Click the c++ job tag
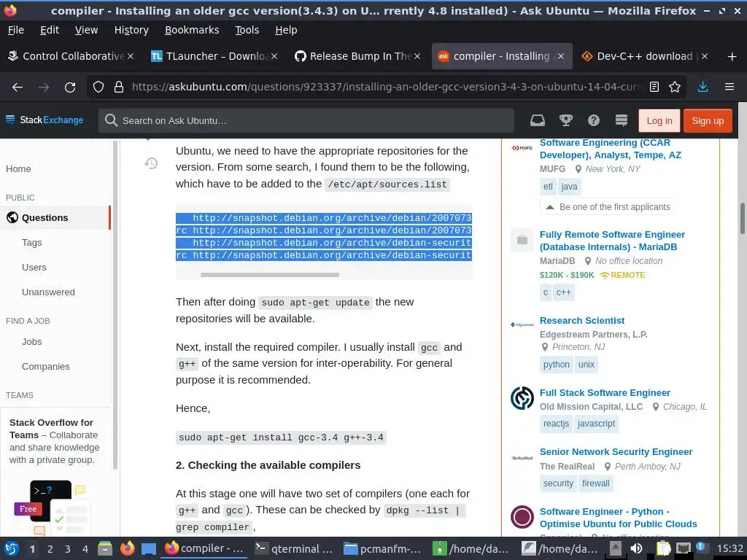The width and height of the screenshot is (747, 560). pos(564,292)
